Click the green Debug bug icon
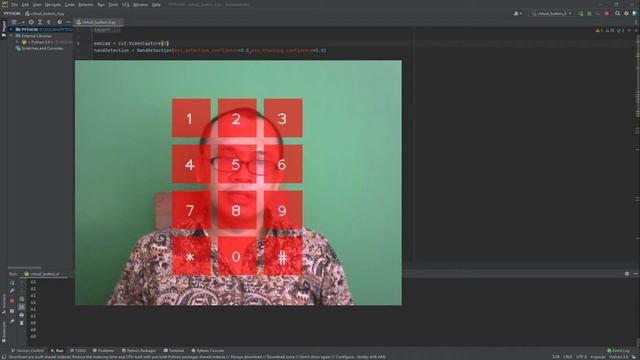Image resolution: width=640 pixels, height=360 pixels. [x=589, y=13]
